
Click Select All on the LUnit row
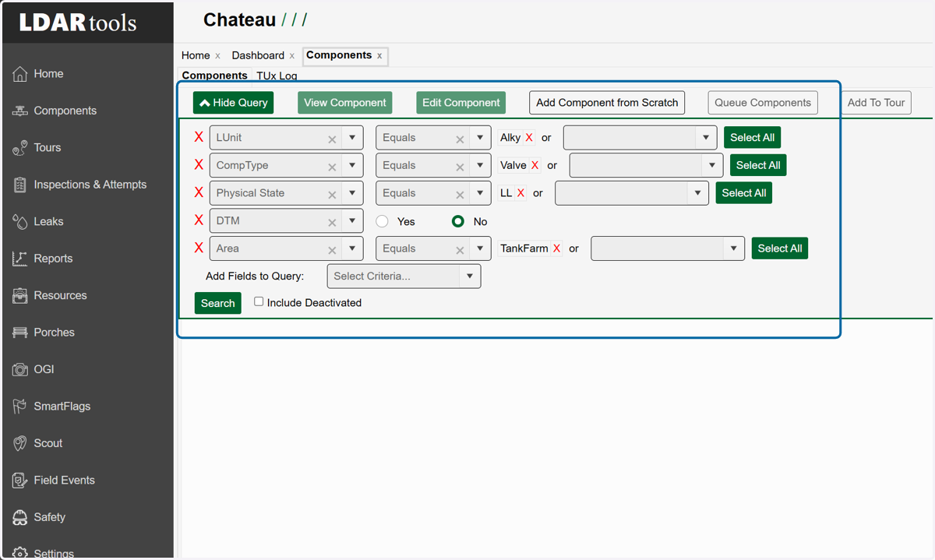click(x=752, y=138)
